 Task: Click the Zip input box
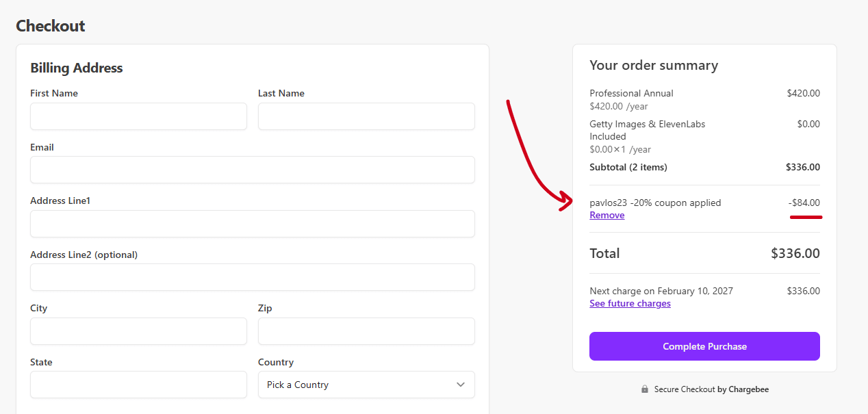coord(366,331)
